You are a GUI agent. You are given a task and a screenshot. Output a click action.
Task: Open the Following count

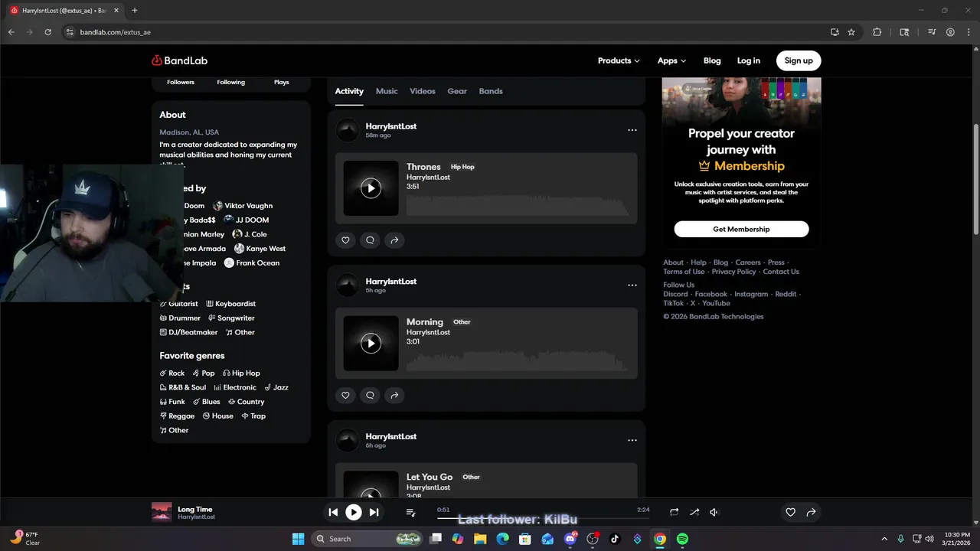230,82
